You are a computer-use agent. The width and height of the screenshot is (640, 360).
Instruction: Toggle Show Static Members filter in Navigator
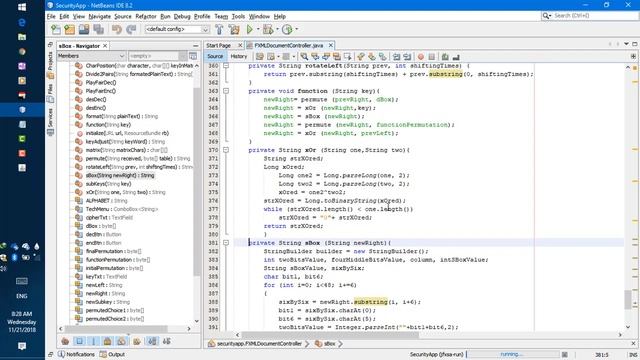coord(93,341)
